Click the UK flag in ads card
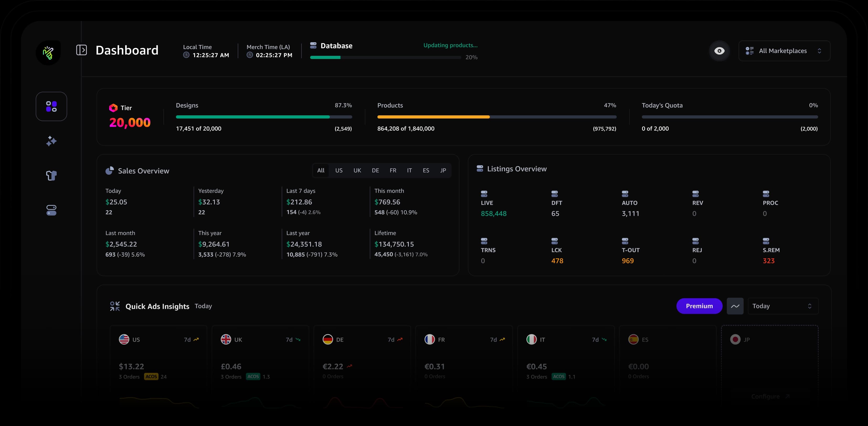This screenshot has width=868, height=426. 226,339
